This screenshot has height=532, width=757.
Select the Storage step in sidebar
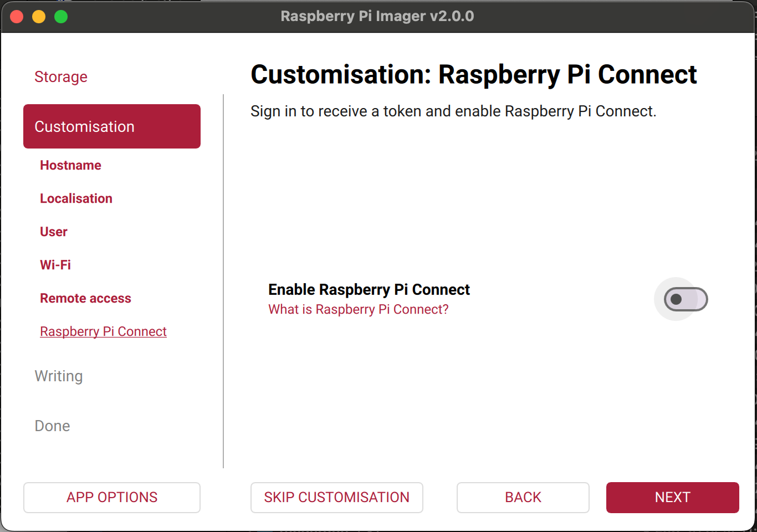[61, 76]
